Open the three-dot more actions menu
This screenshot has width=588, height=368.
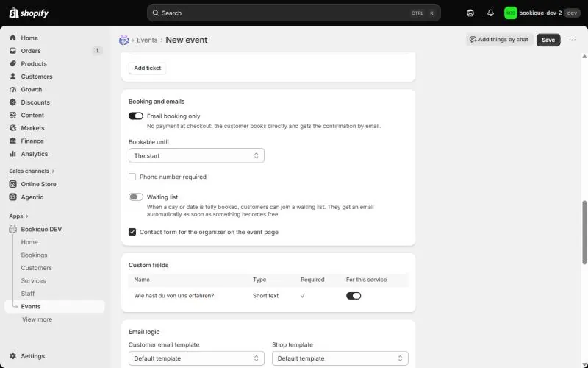click(x=572, y=40)
